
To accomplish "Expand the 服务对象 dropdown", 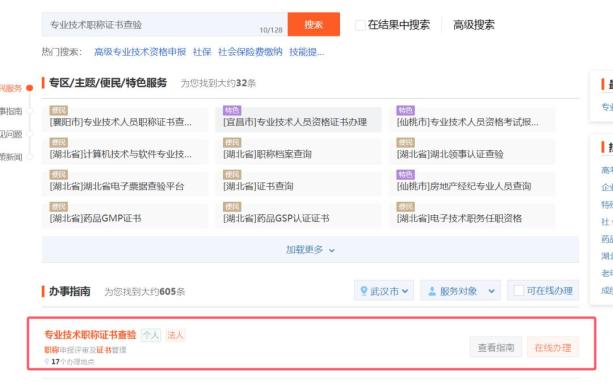I will click(461, 291).
